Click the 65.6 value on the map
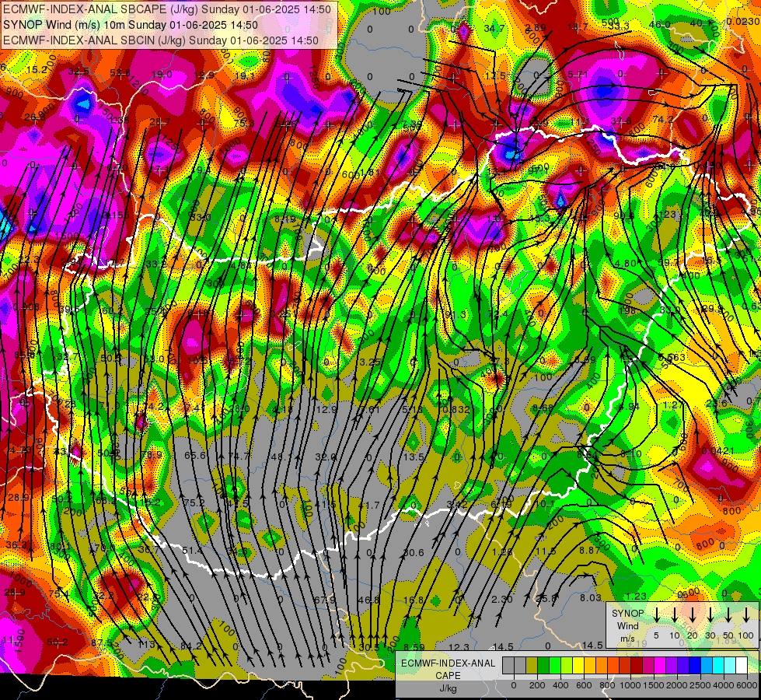This screenshot has height=700, width=761. (x=195, y=455)
